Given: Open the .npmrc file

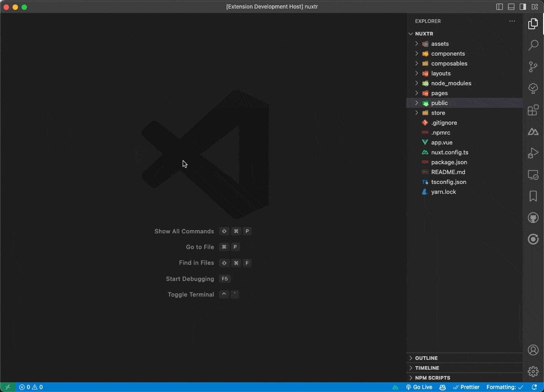Looking at the screenshot, I should pyautogui.click(x=465, y=133).
